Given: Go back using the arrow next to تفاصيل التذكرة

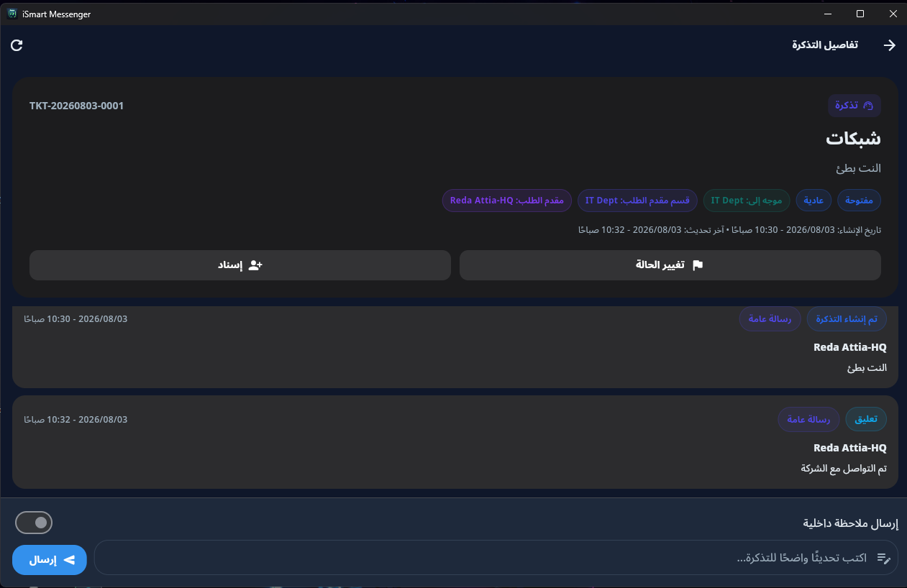Looking at the screenshot, I should (890, 45).
